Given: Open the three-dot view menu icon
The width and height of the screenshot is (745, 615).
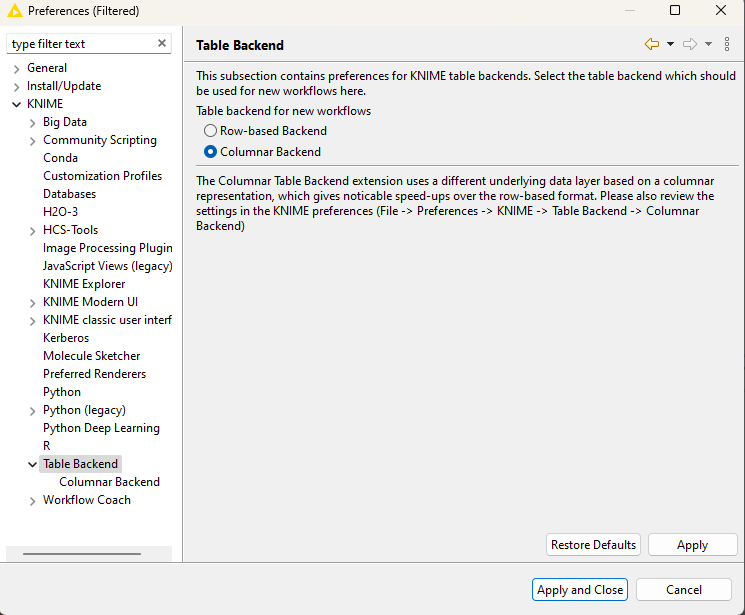Looking at the screenshot, I should [x=727, y=44].
